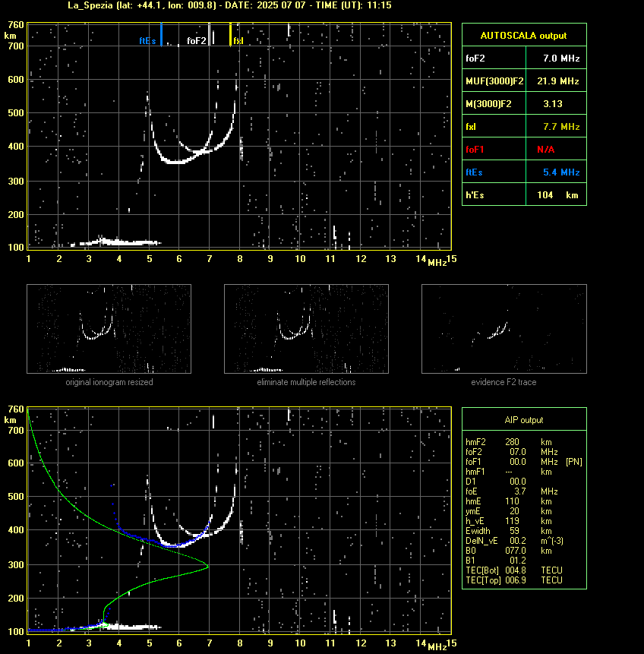Click the '[PN]' tag beside foF1
The width and height of the screenshot is (644, 654).
(574, 462)
